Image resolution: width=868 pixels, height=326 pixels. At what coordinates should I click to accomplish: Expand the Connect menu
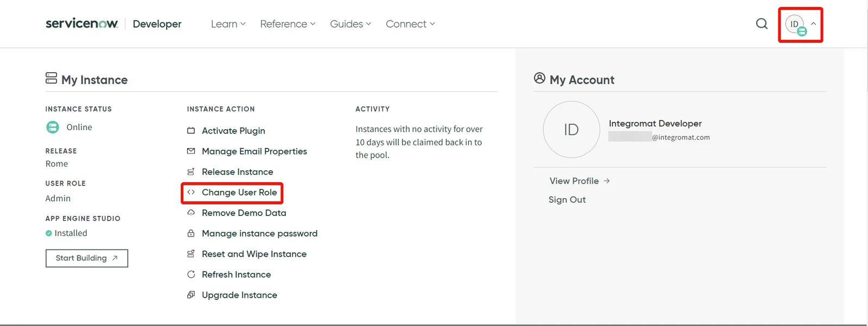pyautogui.click(x=410, y=24)
